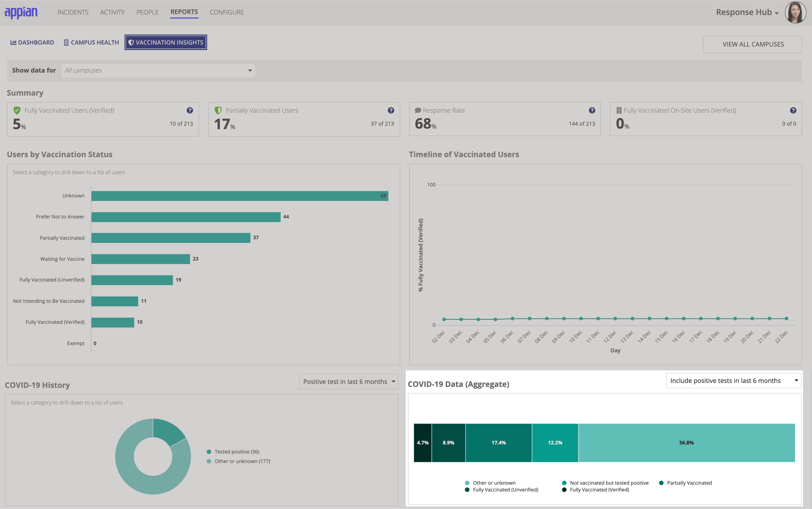The image size is (812, 509).
Task: Open help for Fully Vaccinated Users (Verified)
Action: [190, 110]
